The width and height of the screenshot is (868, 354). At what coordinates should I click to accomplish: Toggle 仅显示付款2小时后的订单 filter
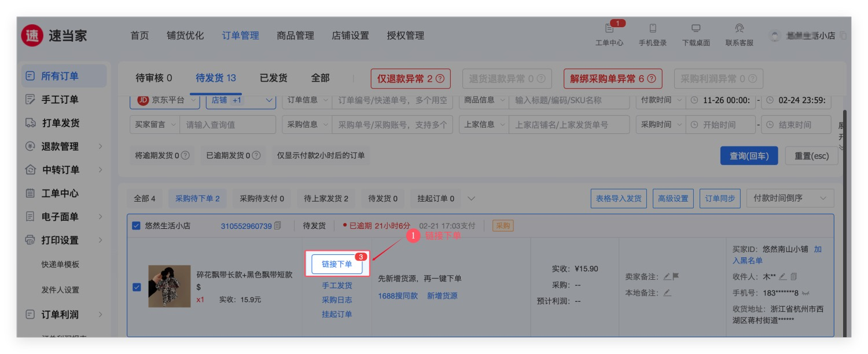(321, 155)
